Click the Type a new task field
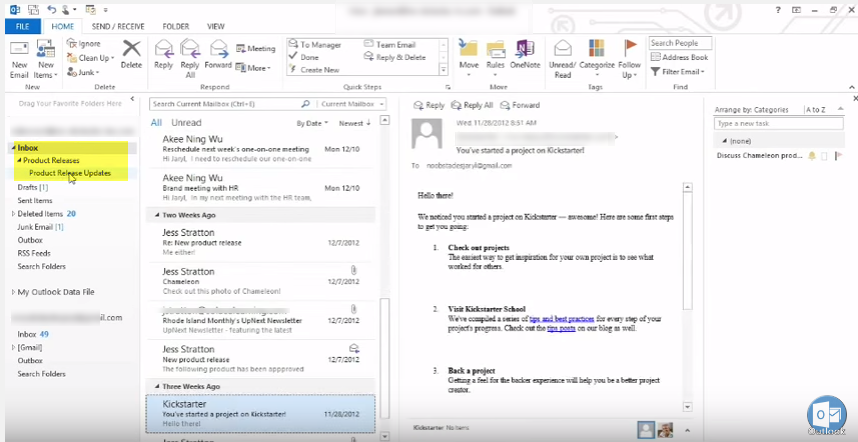Viewport: 858px width, 442px height. pyautogui.click(x=779, y=124)
